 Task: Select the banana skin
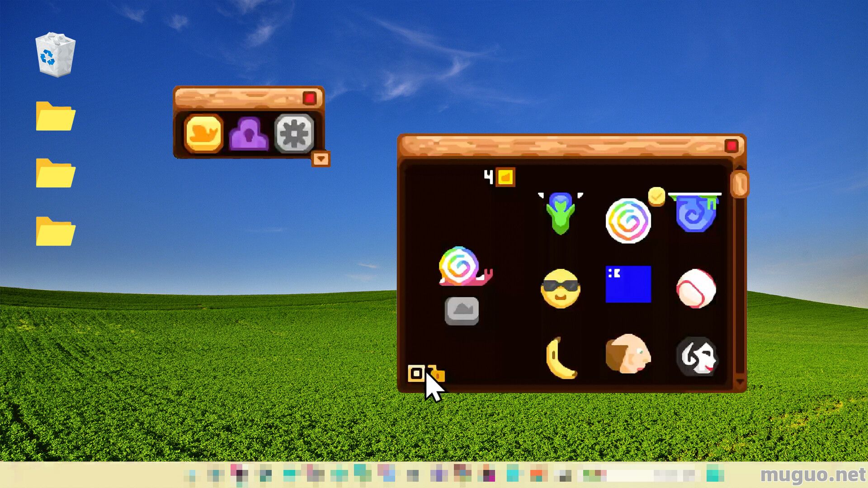tap(561, 357)
